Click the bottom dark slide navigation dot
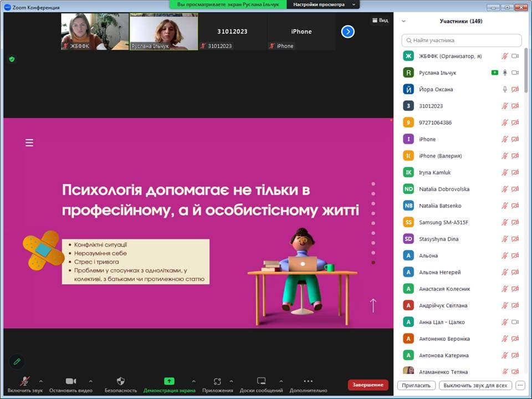This screenshot has width=532, height=399. pyautogui.click(x=373, y=263)
